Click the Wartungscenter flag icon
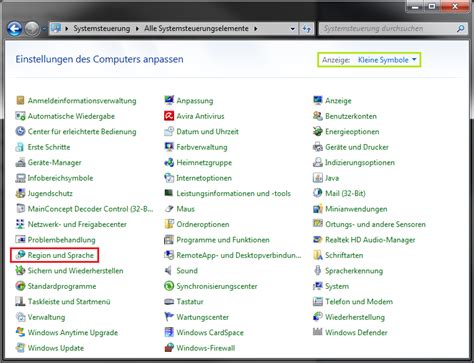 coord(169,317)
